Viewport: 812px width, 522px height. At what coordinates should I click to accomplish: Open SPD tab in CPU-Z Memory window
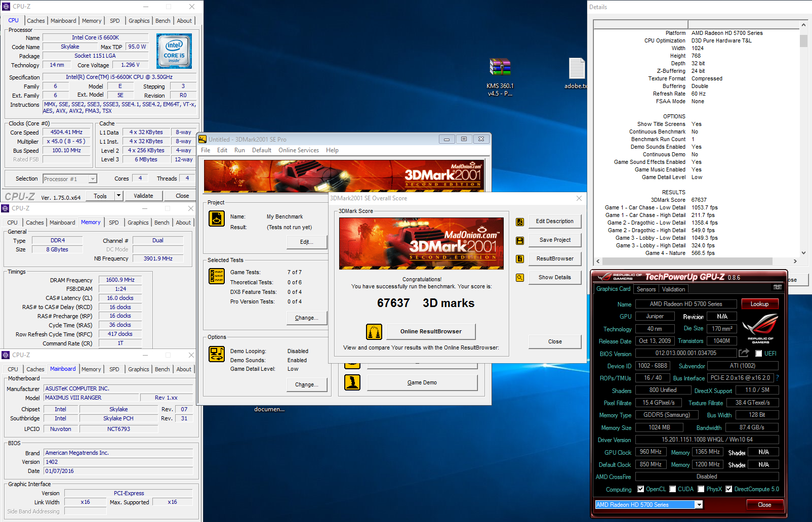pyautogui.click(x=114, y=223)
